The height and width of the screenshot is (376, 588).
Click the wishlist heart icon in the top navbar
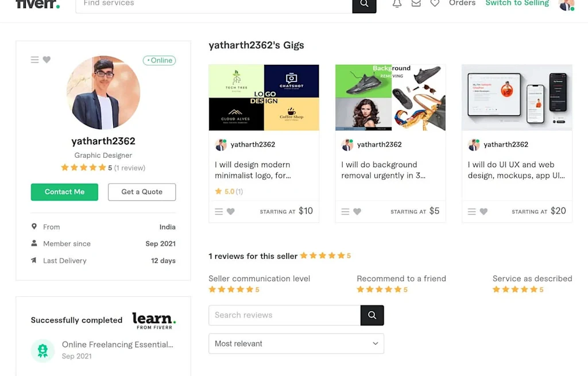[x=435, y=3]
